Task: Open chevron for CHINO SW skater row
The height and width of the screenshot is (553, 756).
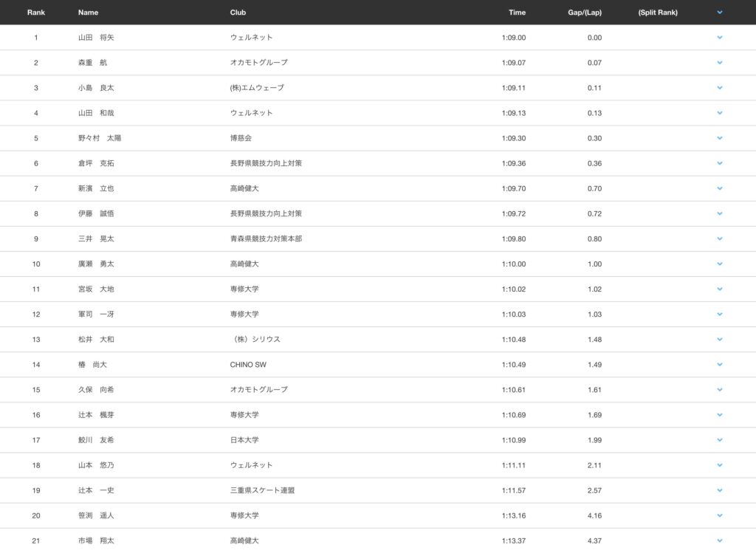Action: (x=719, y=365)
